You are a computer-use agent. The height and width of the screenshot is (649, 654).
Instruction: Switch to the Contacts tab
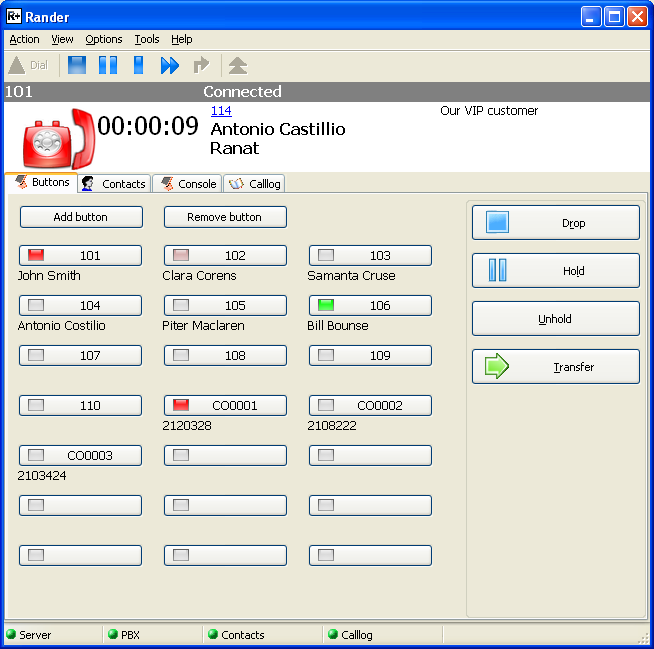tap(115, 184)
